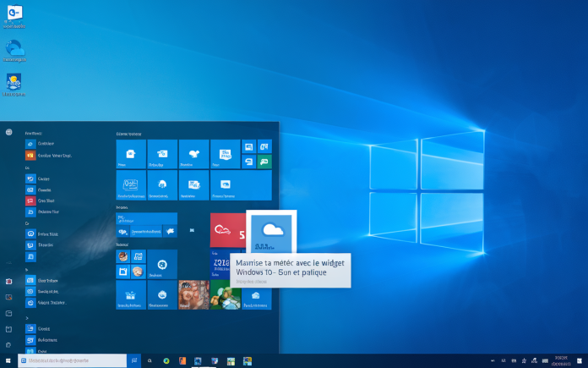Open the wide blue tile in second tile row
The width and height of the screenshot is (588, 368).
241,185
